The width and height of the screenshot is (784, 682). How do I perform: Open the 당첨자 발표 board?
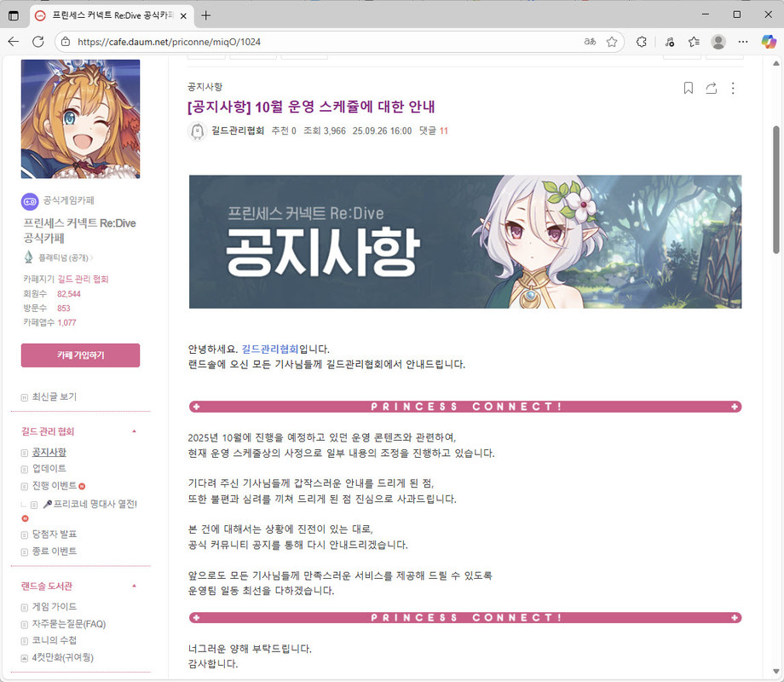pos(54,534)
